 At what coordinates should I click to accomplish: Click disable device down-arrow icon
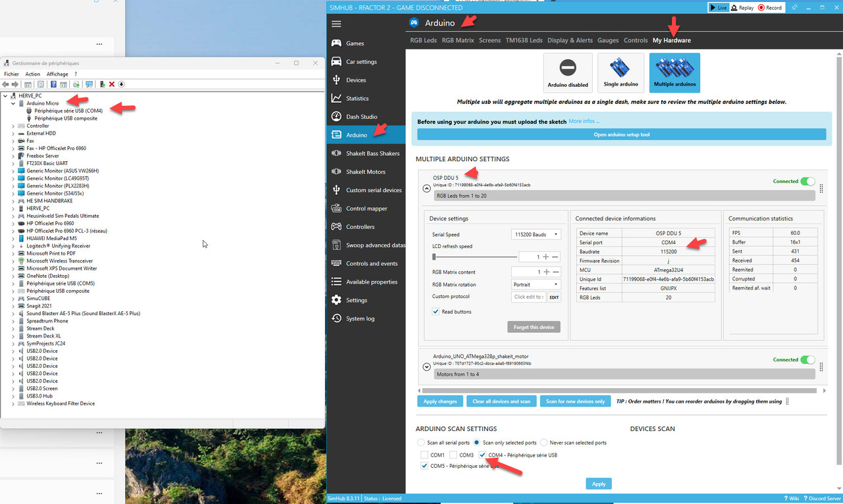(x=122, y=84)
